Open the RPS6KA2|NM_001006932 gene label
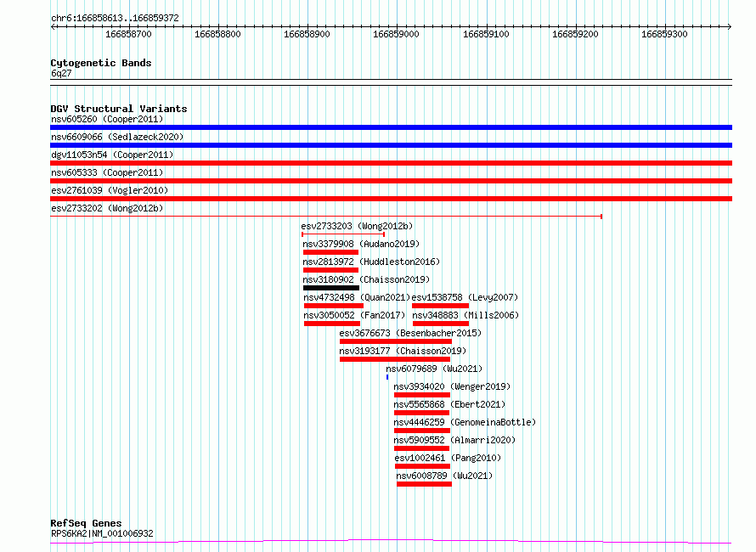Image resolution: width=756 pixels, height=552 pixels. pyautogui.click(x=102, y=533)
